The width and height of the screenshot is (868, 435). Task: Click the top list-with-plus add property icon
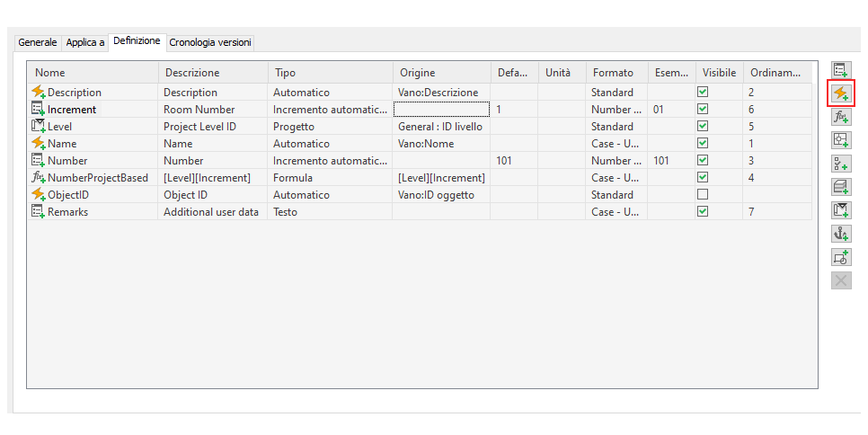[x=841, y=70]
